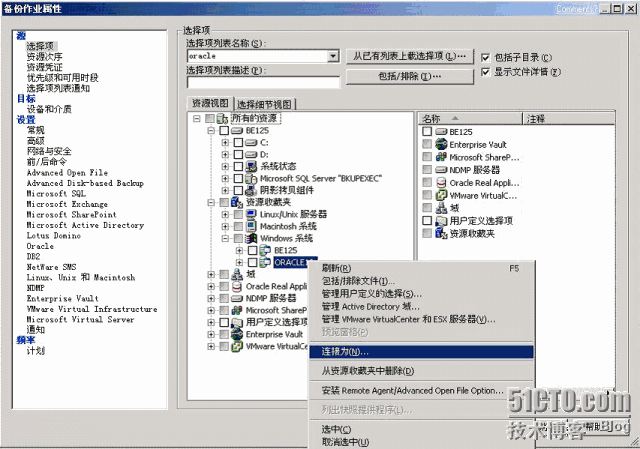Click the Linux/Unix 服务器 icon
This screenshot has height=449, width=640.
point(251,214)
